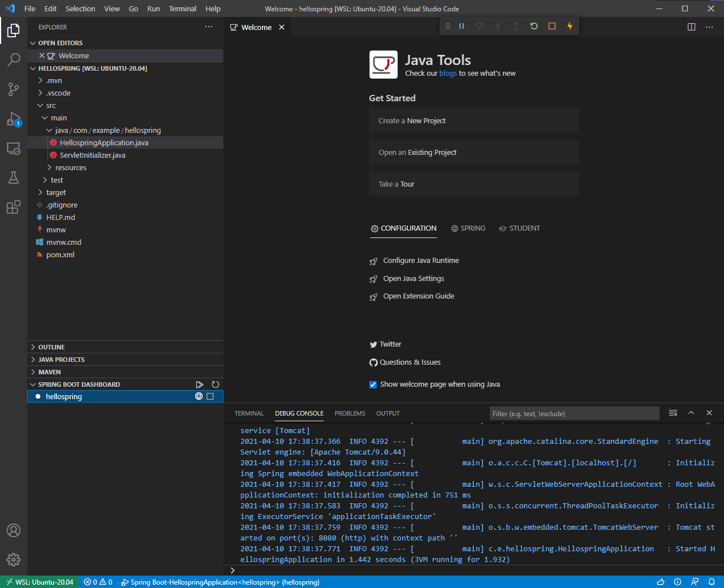This screenshot has width=724, height=588.
Task: Stop the hellospring app in dashboard
Action: click(210, 396)
